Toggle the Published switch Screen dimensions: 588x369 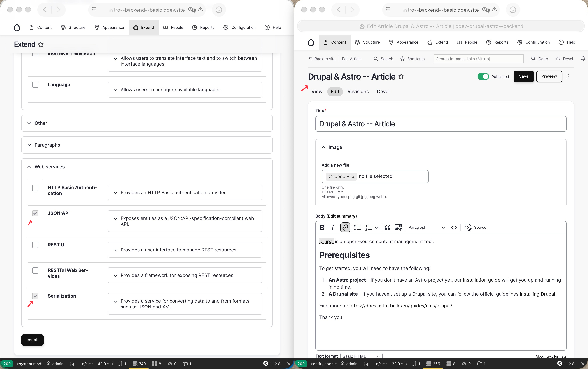[x=483, y=76]
